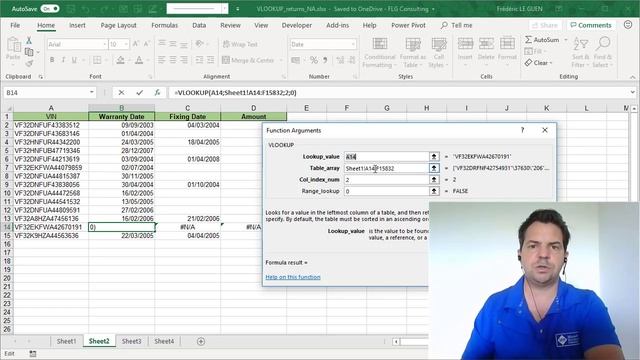This screenshot has width=640, height=360.
Task: Select column A header
Action: click(51, 108)
